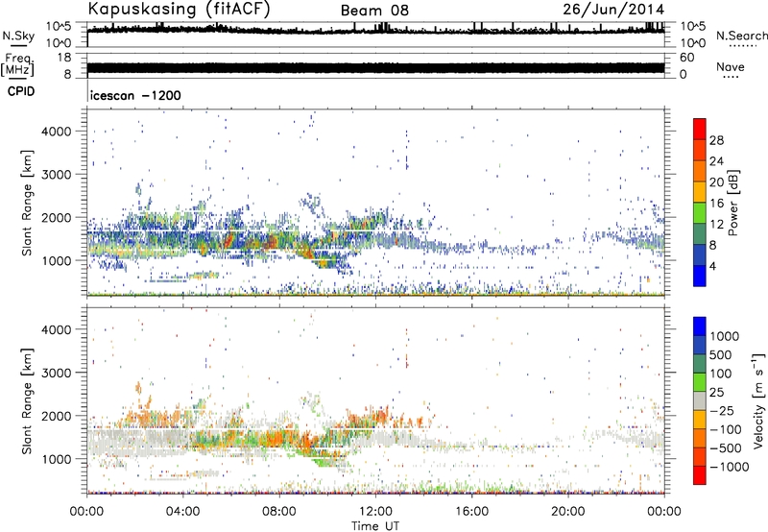This screenshot has width=768, height=532.
Task: Pick the red bottom velocity colorbar segment
Action: 700,475
